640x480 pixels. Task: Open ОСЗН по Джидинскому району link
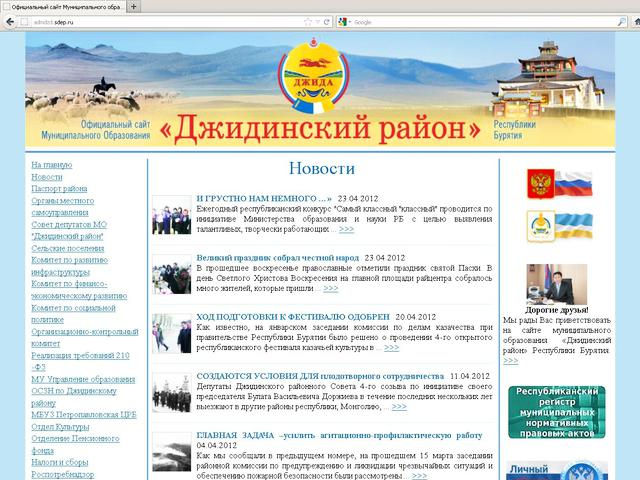pyautogui.click(x=74, y=397)
